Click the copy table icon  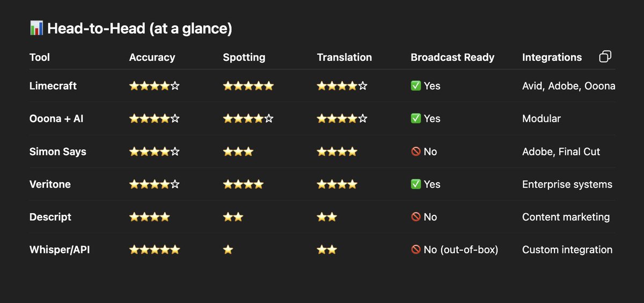coord(605,56)
